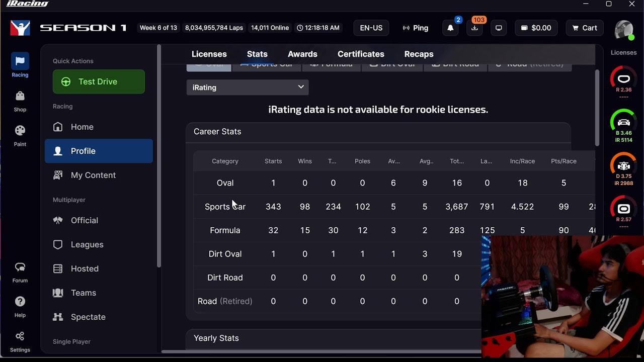The width and height of the screenshot is (644, 362).
Task: Sort by Starts column header
Action: [x=273, y=161]
